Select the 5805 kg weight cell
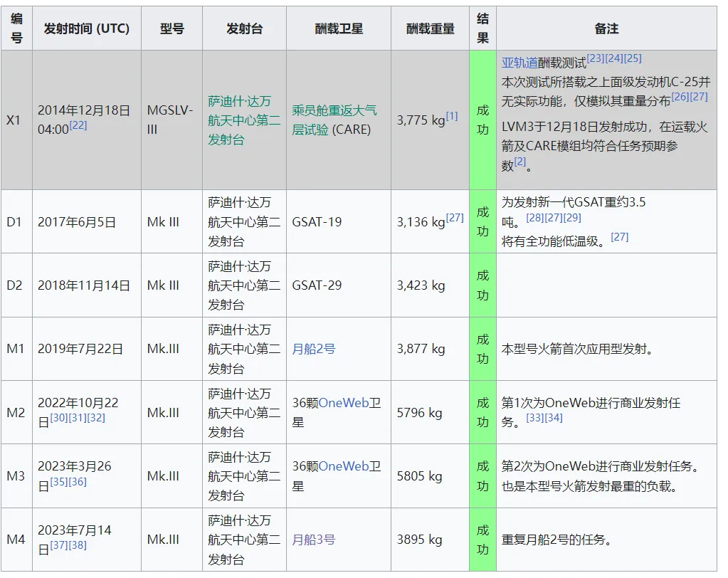The image size is (728, 578). click(x=430, y=476)
